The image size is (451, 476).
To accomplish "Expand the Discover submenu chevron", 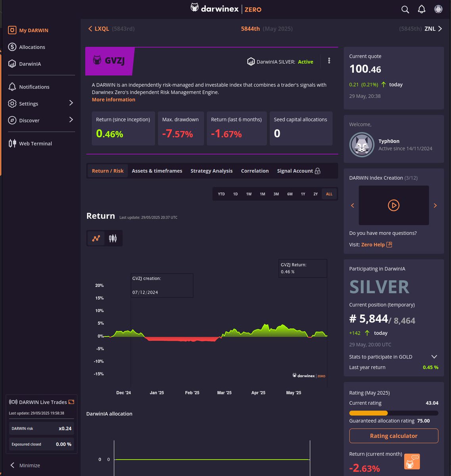I will [71, 120].
